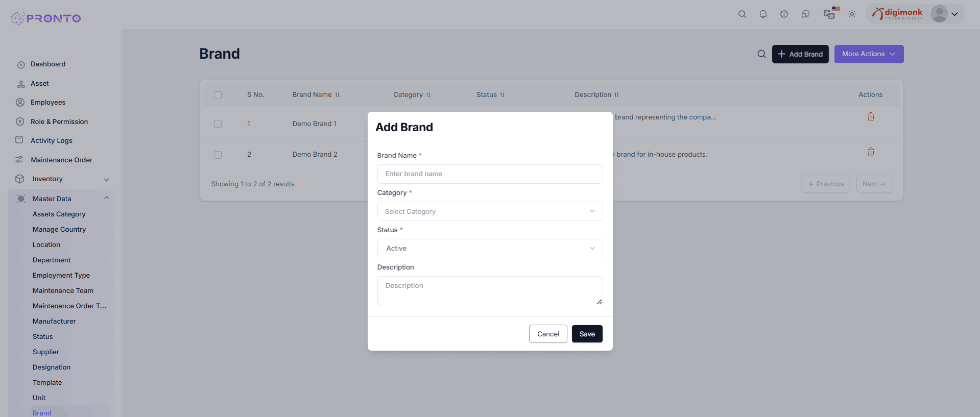The width and height of the screenshot is (980, 417).
Task: Open Activity Logs page
Action: pos(52,141)
